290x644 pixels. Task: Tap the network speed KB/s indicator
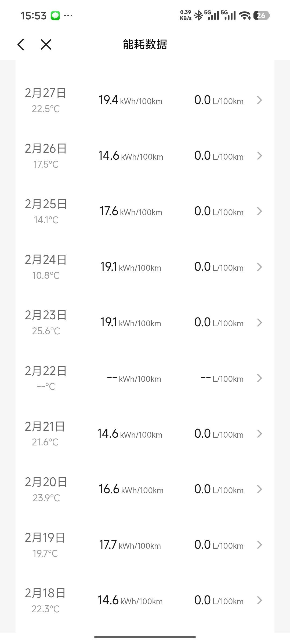point(186,15)
